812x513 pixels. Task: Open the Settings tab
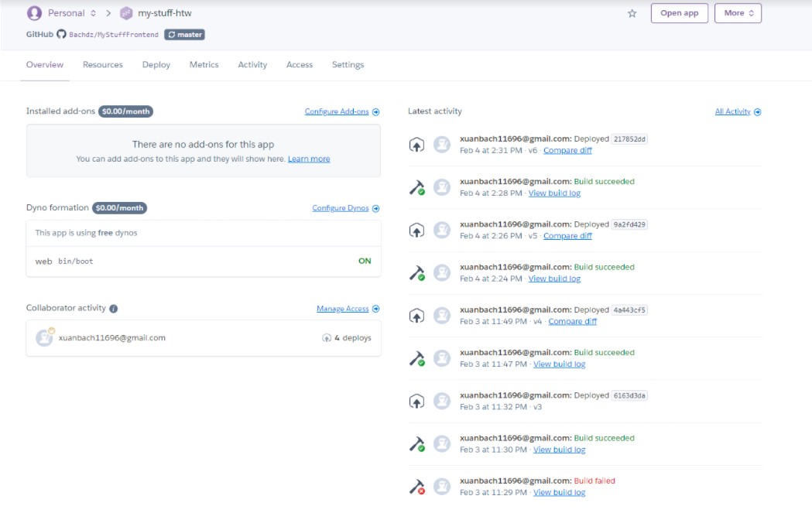coord(348,65)
